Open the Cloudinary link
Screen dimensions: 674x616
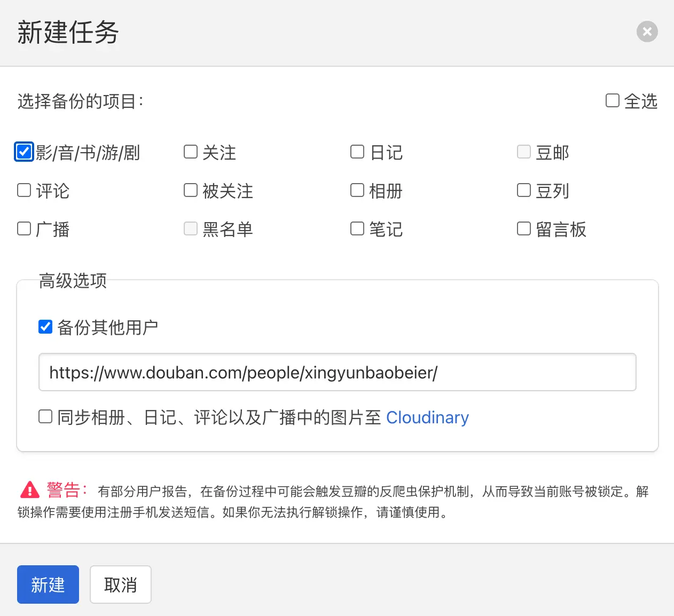(427, 417)
